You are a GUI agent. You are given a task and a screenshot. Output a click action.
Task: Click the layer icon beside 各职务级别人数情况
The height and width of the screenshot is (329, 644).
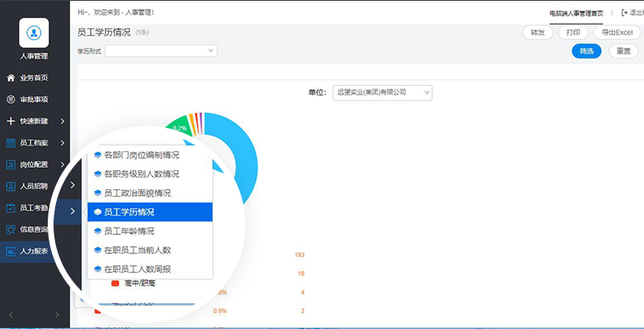point(98,174)
